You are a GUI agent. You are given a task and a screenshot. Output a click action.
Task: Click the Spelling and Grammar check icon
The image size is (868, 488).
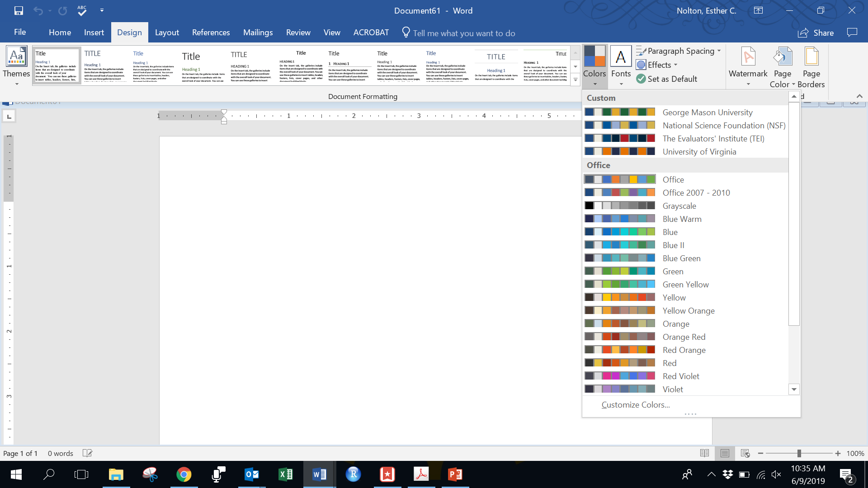tap(82, 10)
